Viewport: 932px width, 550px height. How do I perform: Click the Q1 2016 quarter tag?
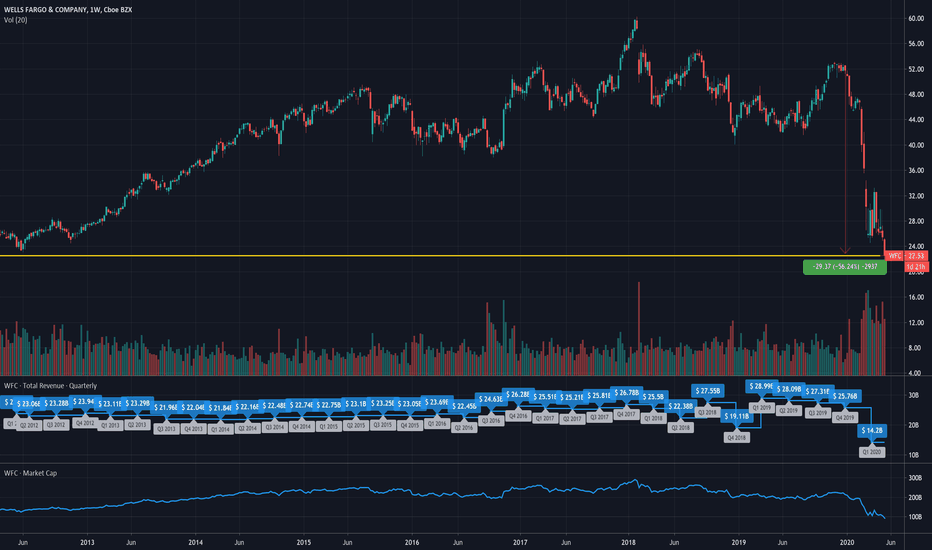[x=437, y=423]
